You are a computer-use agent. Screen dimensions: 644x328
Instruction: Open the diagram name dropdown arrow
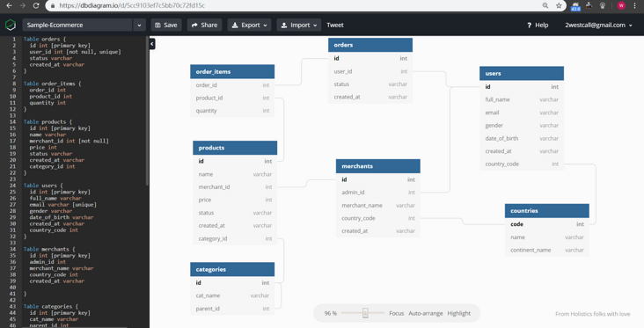pyautogui.click(x=139, y=25)
